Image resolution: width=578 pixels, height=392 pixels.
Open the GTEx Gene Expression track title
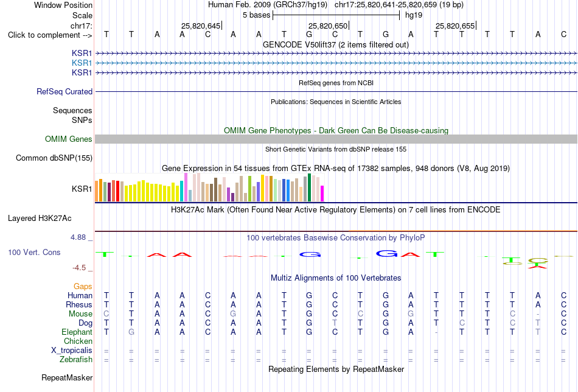click(x=336, y=169)
